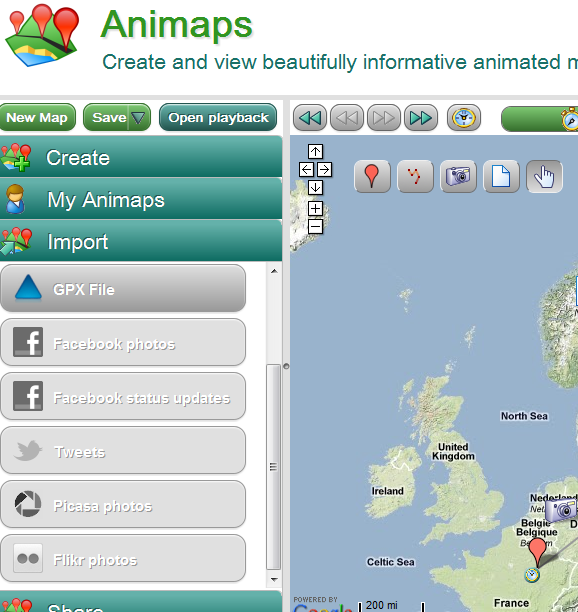
Task: Select the hand pan tool
Action: pos(544,176)
